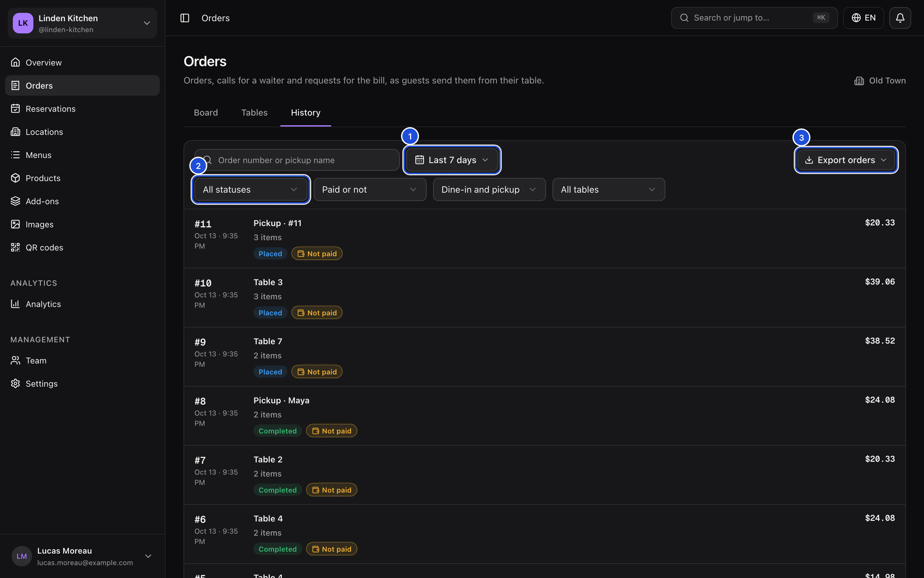Click the Overview home icon
The width and height of the screenshot is (924, 578).
(x=15, y=62)
